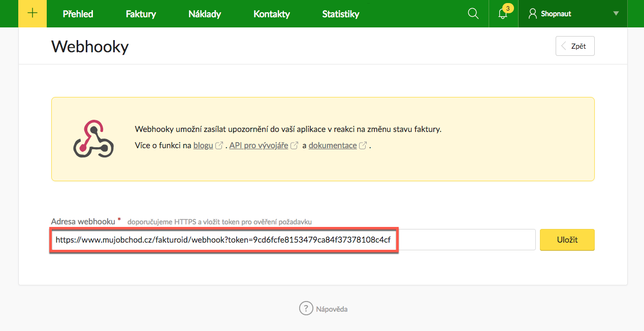View Statistiky
Viewport: 644px width, 331px height.
[x=340, y=14]
